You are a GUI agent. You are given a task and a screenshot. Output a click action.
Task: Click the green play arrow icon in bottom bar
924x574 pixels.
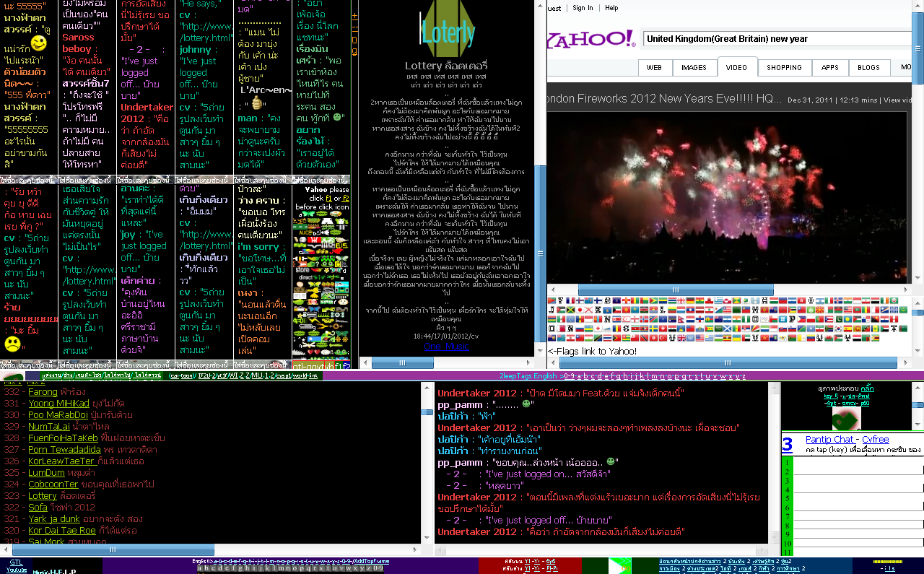620,565
